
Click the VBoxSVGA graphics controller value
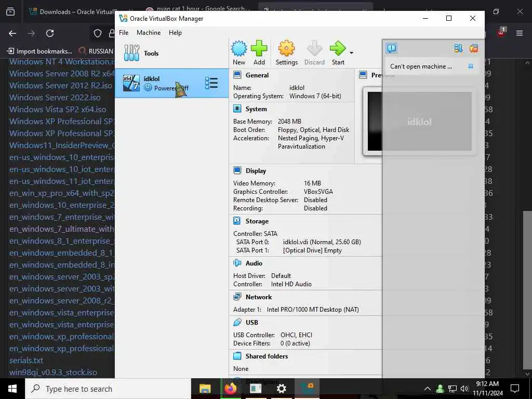(x=318, y=192)
